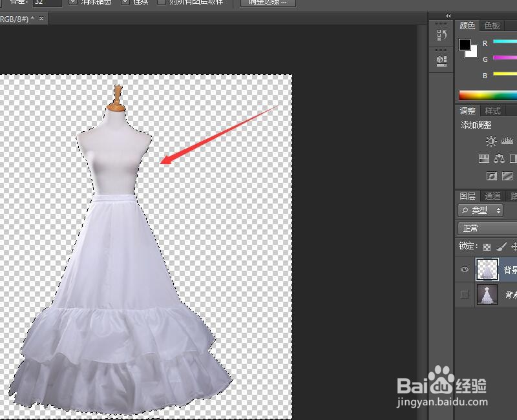Click the yellow B color slider

[x=505, y=74]
